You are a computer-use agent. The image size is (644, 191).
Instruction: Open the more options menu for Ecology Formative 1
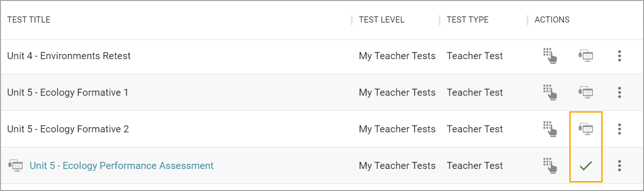click(620, 92)
